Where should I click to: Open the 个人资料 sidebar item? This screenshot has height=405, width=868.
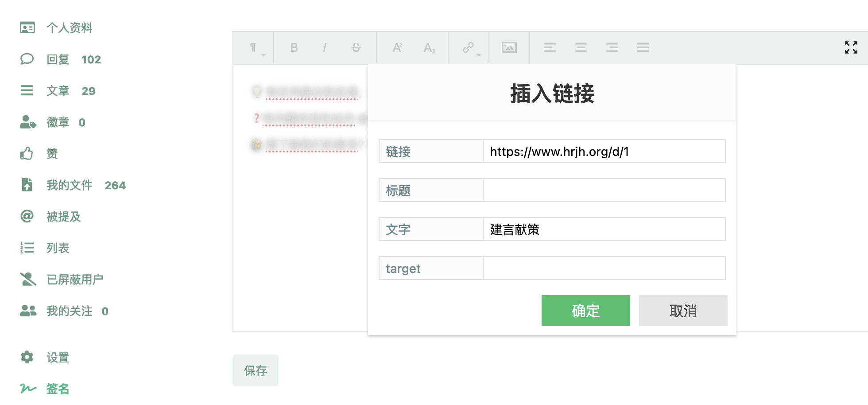pyautogui.click(x=70, y=27)
